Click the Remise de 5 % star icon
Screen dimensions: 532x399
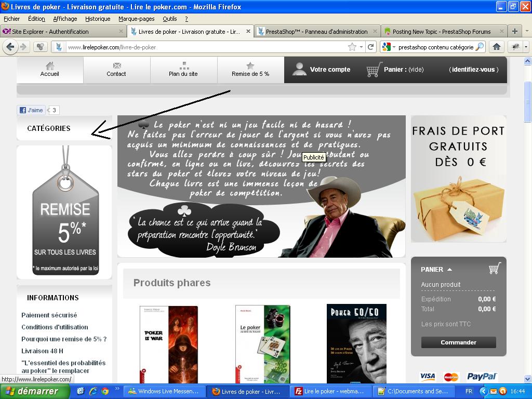click(x=250, y=65)
